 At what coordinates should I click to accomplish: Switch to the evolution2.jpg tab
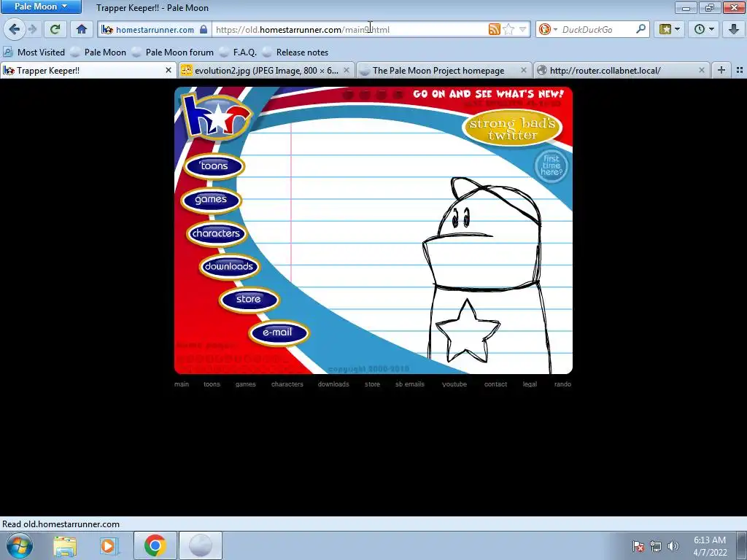[267, 71]
